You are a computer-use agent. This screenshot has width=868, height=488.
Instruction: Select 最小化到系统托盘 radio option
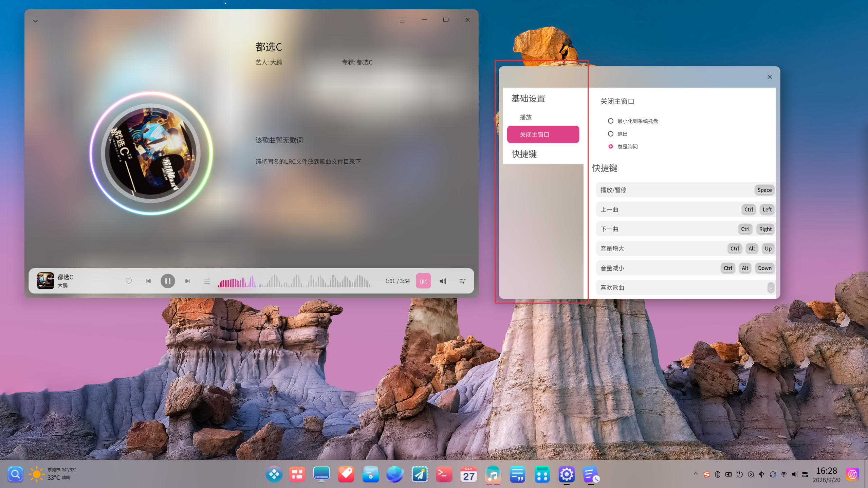[610, 121]
